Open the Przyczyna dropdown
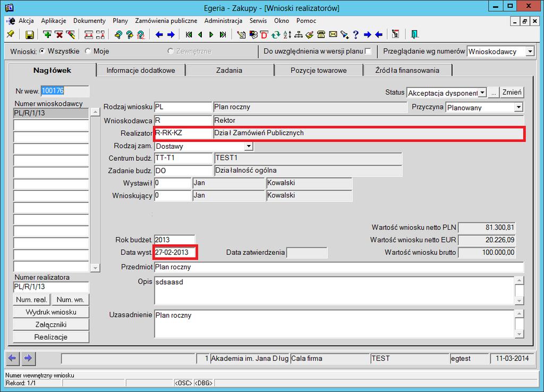Viewport: 544px width, 392px height. 518,107
